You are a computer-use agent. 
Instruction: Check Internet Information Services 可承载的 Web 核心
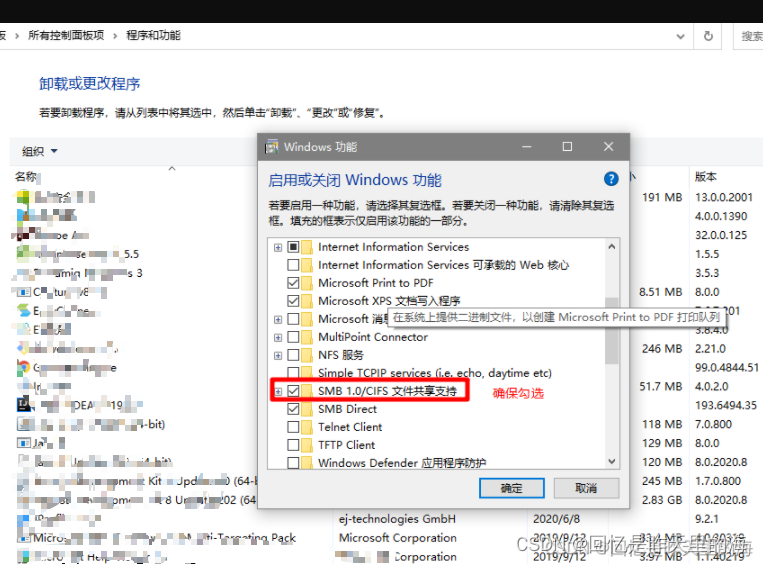click(293, 265)
